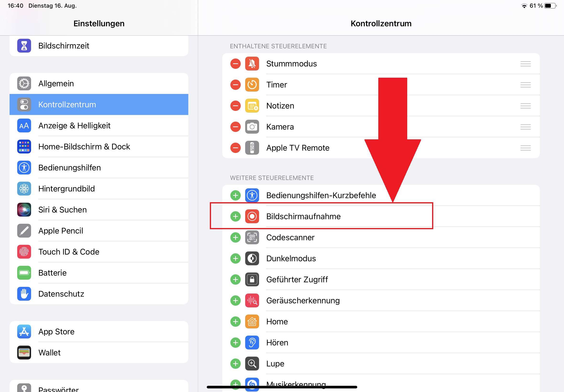Viewport: 564px width, 392px height.
Task: Tap the 'Apple Pencil' label
Action: (x=61, y=231)
